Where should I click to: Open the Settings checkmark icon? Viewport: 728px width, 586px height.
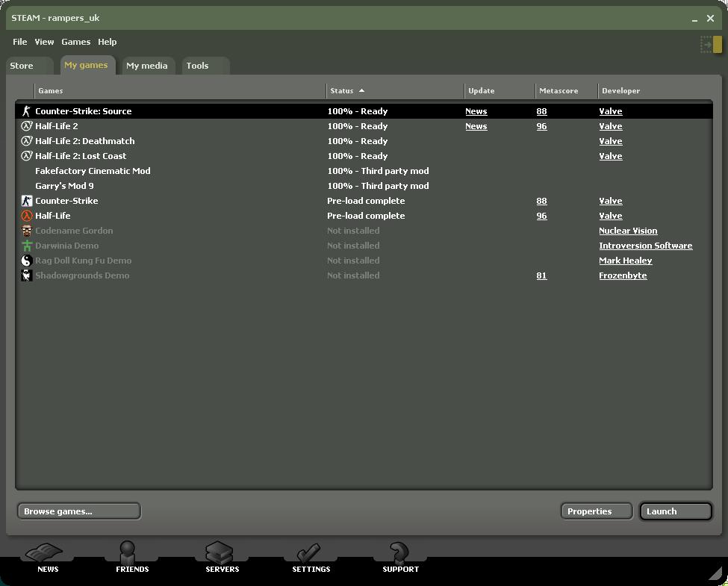tap(309, 553)
